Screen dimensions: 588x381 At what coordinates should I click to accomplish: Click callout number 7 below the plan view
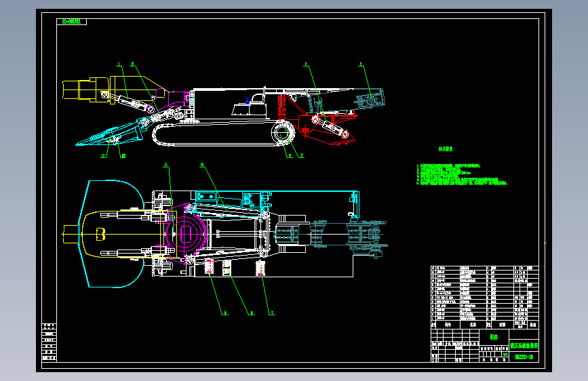(x=272, y=313)
